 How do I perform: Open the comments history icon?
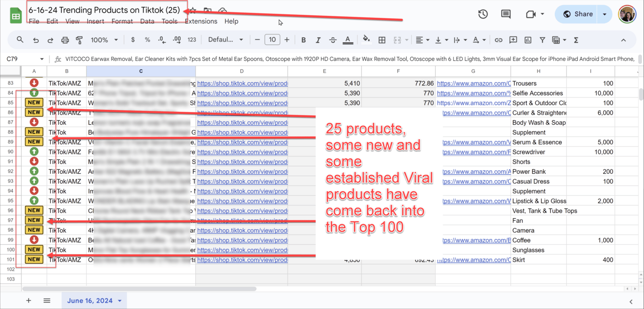[x=505, y=14]
